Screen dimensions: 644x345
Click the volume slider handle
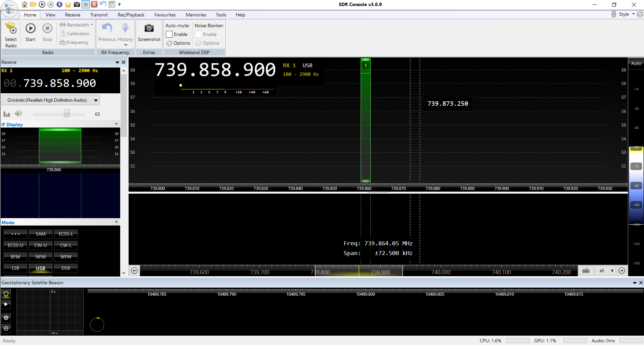[67, 114]
